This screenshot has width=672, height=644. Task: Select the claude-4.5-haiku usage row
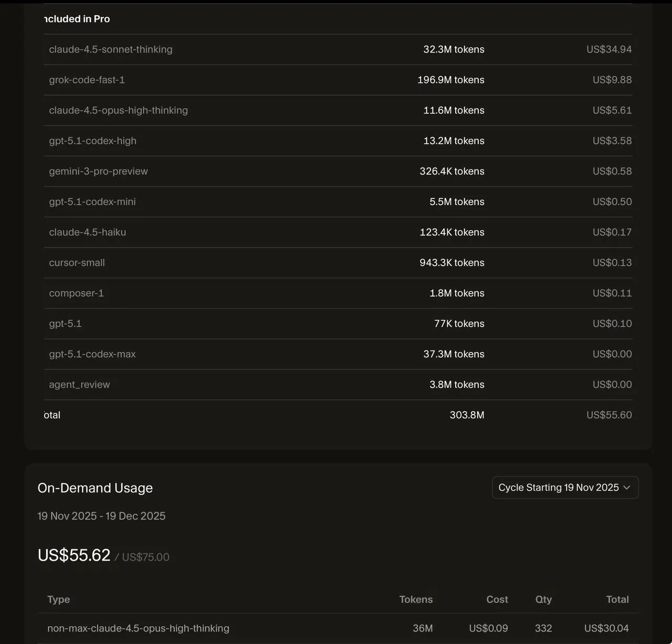[x=88, y=232]
